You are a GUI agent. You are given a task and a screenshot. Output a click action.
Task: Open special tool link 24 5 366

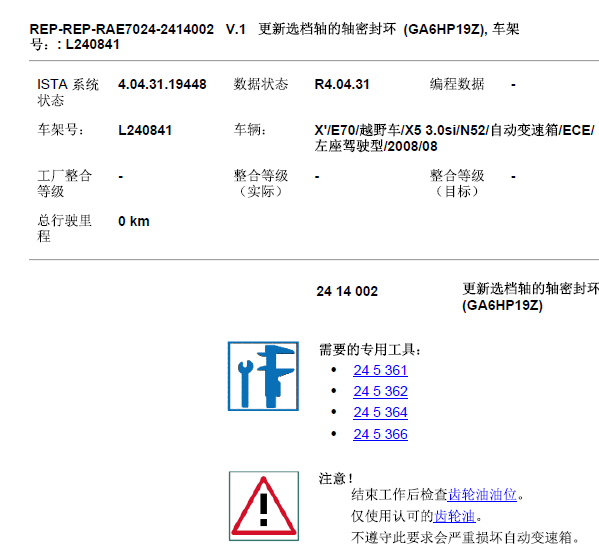pyautogui.click(x=380, y=434)
